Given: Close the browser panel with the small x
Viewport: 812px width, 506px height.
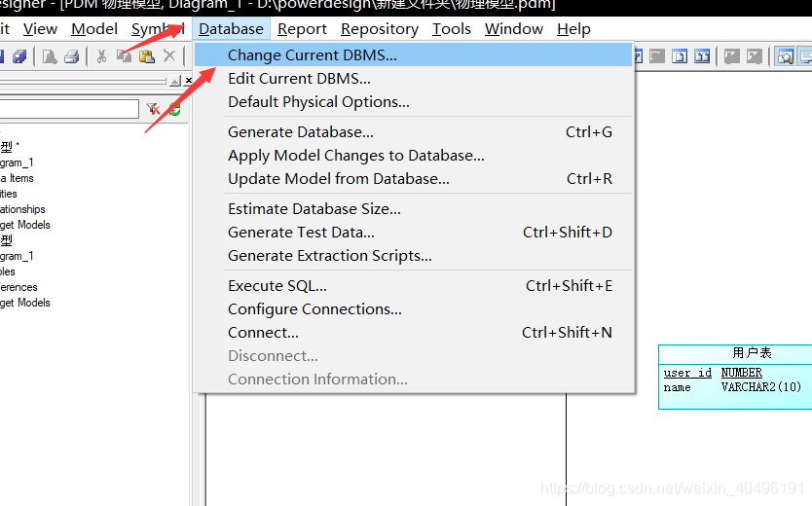Looking at the screenshot, I should click(x=189, y=80).
